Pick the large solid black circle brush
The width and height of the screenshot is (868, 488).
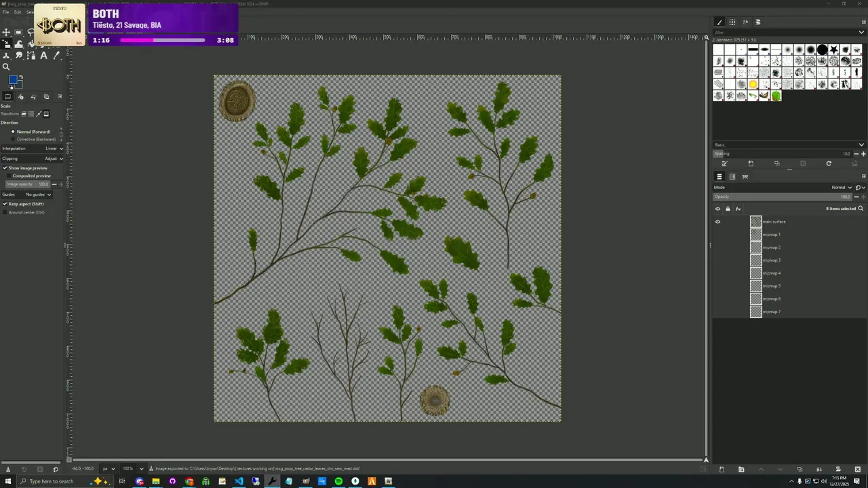coord(822,49)
